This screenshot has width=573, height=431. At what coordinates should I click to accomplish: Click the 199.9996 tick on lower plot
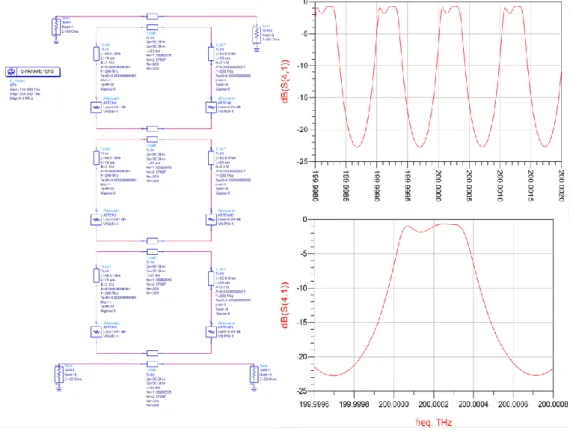(x=314, y=404)
